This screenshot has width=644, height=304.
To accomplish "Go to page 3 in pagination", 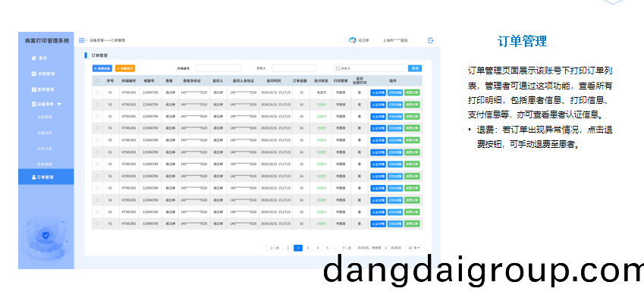I will click(308, 248).
